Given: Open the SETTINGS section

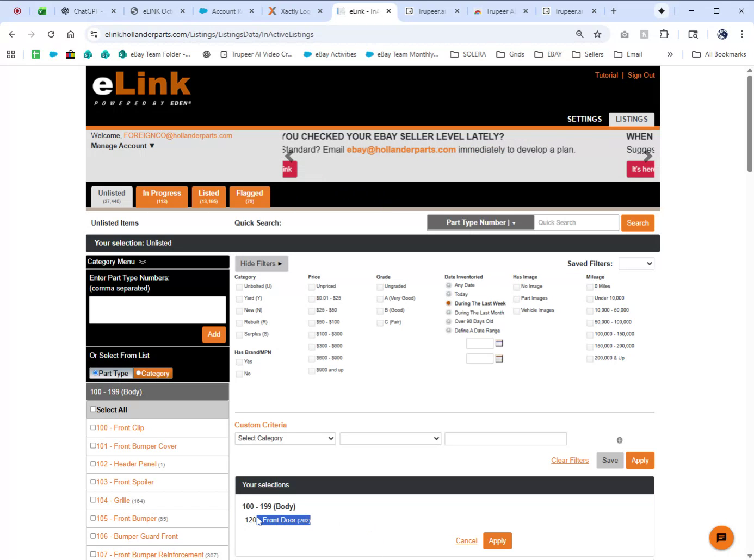Looking at the screenshot, I should [584, 119].
